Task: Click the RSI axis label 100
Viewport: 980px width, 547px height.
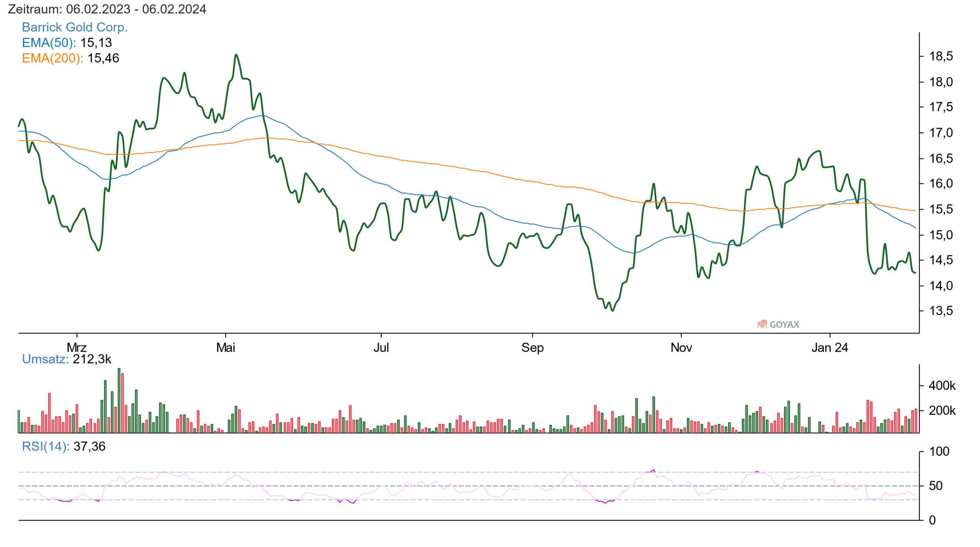Action: tap(939, 451)
